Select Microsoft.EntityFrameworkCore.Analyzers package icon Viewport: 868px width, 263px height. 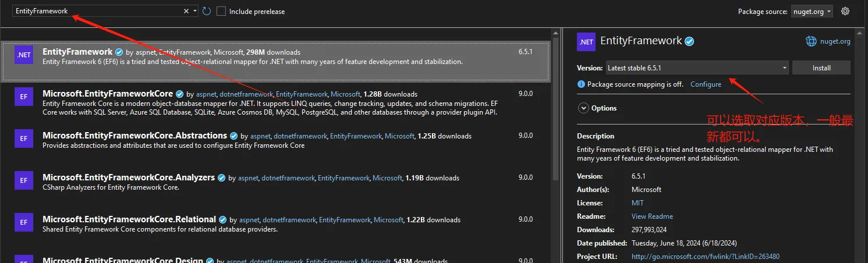point(24,180)
